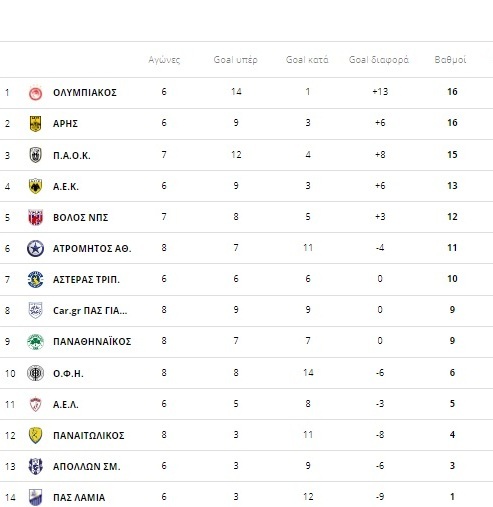Click the Panaitolikos yellow crest
This screenshot has width=493, height=507.
tap(35, 435)
